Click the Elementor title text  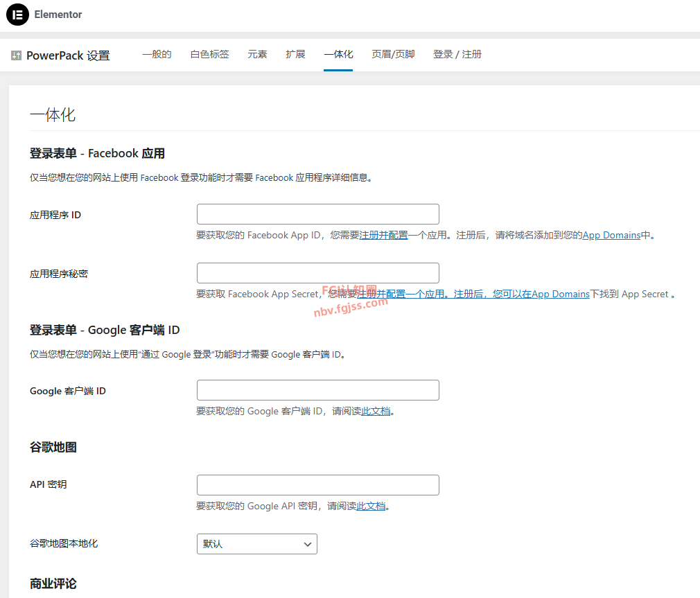[58, 15]
